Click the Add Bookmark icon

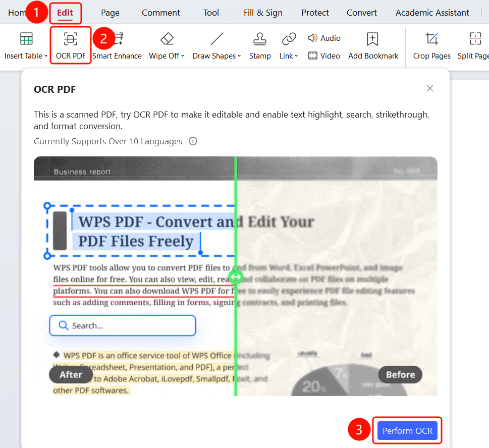tap(372, 39)
